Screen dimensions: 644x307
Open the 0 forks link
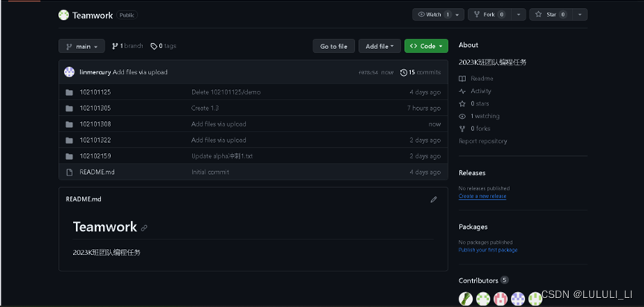[x=475, y=129]
